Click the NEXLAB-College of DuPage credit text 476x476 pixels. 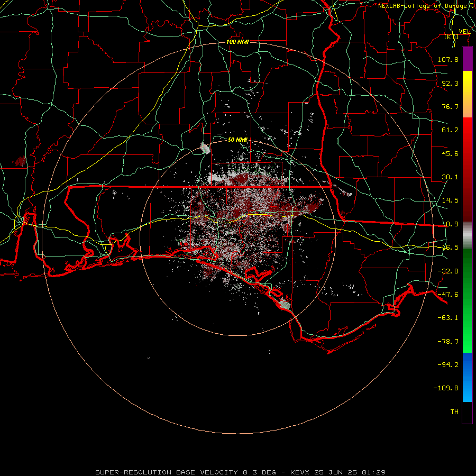(x=426, y=6)
